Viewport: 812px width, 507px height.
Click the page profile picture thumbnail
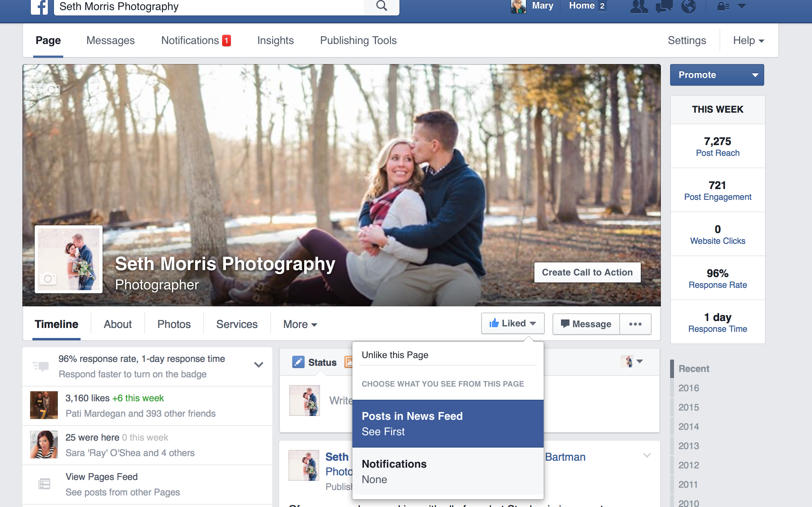coord(69,259)
